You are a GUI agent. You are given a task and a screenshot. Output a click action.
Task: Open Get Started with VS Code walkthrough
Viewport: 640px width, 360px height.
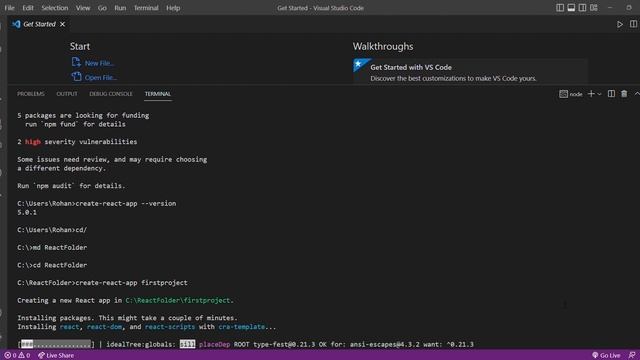470,72
